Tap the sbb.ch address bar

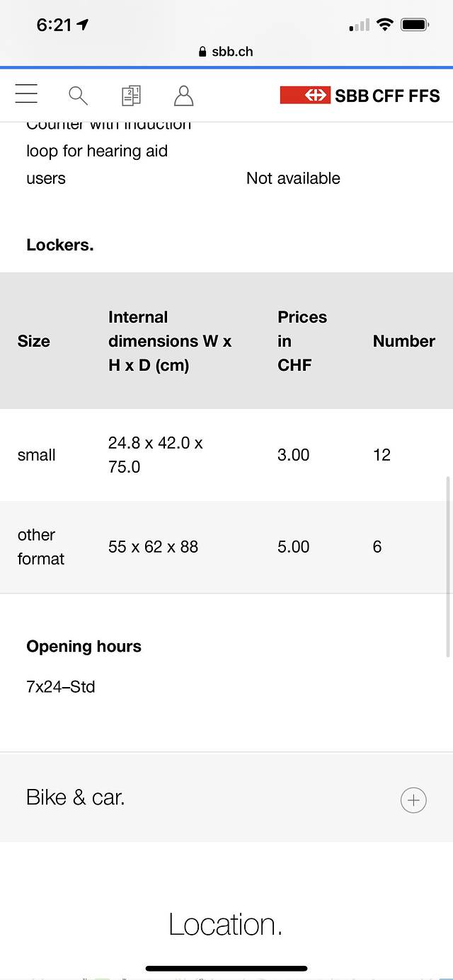coord(226,52)
